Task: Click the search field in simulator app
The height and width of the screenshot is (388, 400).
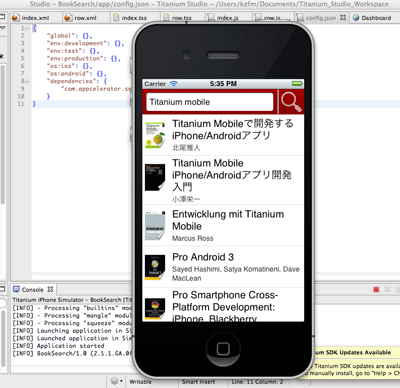Action: pos(210,102)
